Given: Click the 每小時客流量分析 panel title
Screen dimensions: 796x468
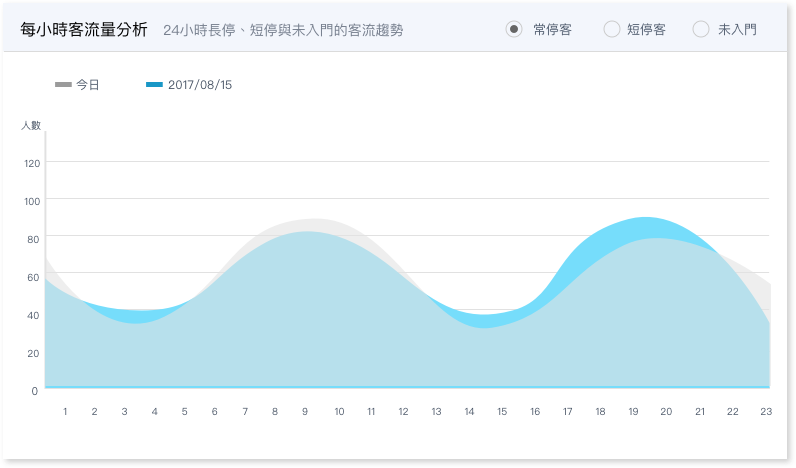Looking at the screenshot, I should (x=84, y=29).
